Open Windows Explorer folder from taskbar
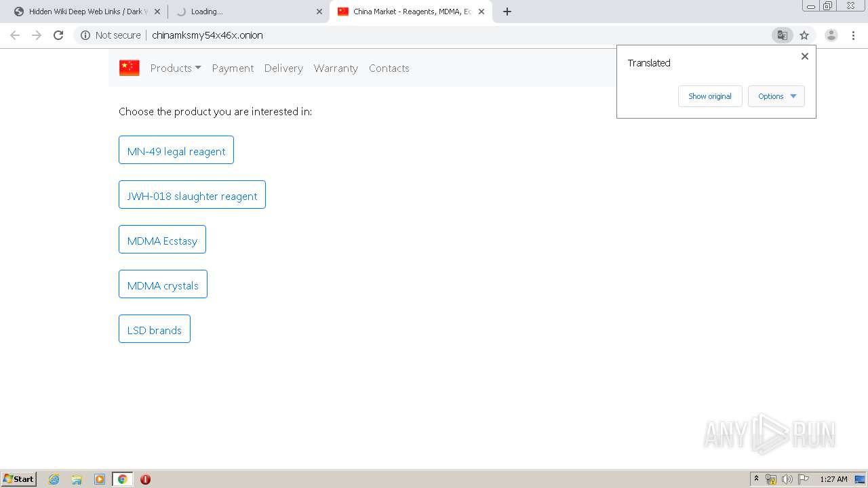The width and height of the screenshot is (868, 488). pos(77,479)
